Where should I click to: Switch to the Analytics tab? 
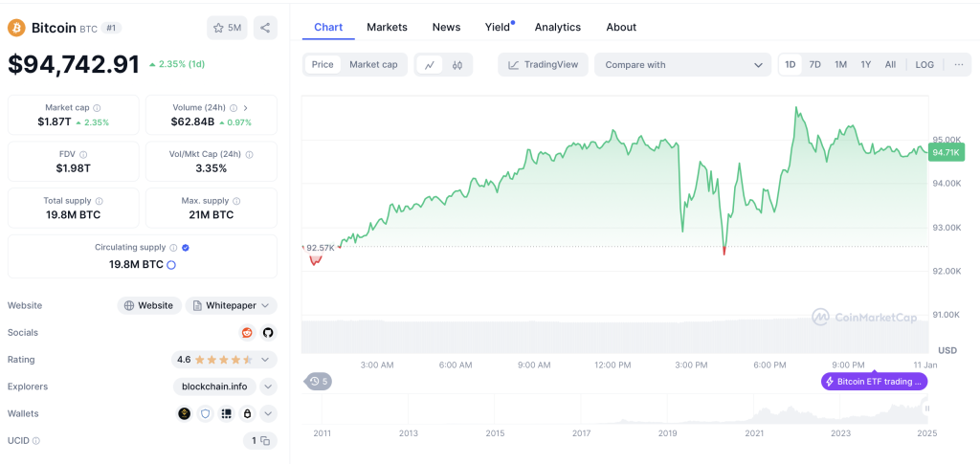[x=558, y=27]
